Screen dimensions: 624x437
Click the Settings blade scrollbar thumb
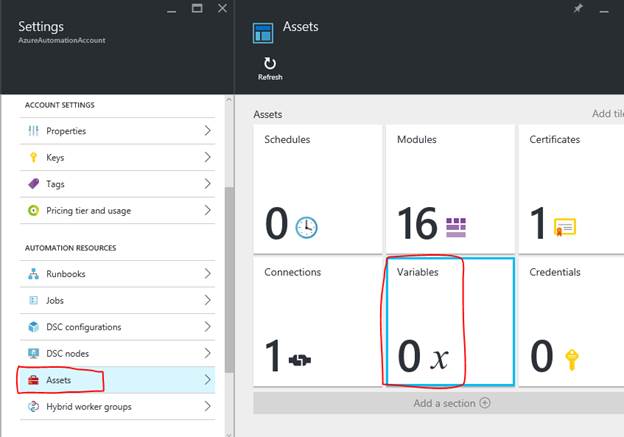tap(229, 280)
